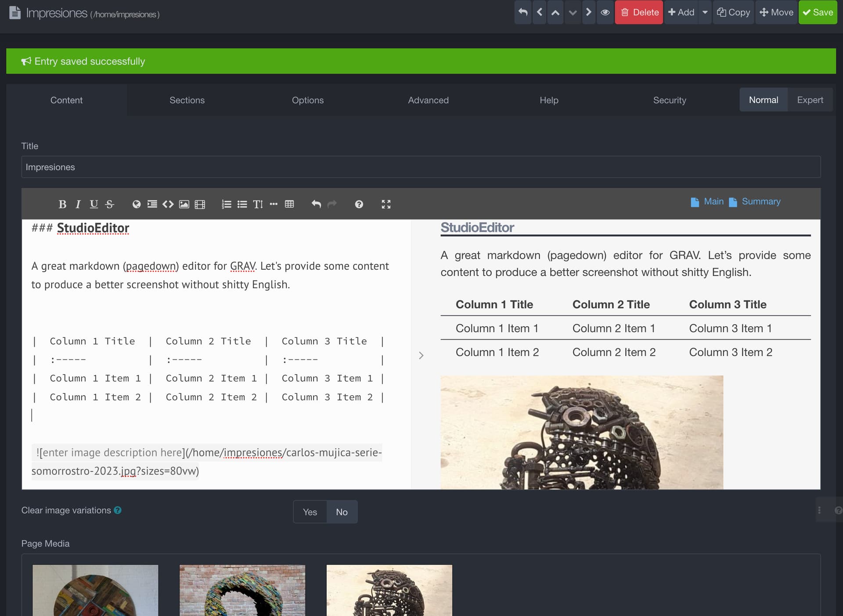
Task: Insert a horizontal rule with the dots icon
Action: pos(274,204)
